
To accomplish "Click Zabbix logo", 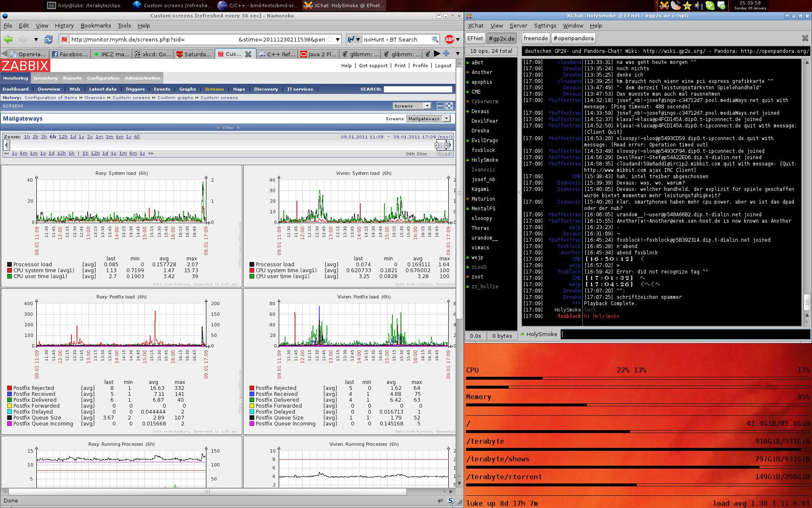I will click(x=25, y=66).
